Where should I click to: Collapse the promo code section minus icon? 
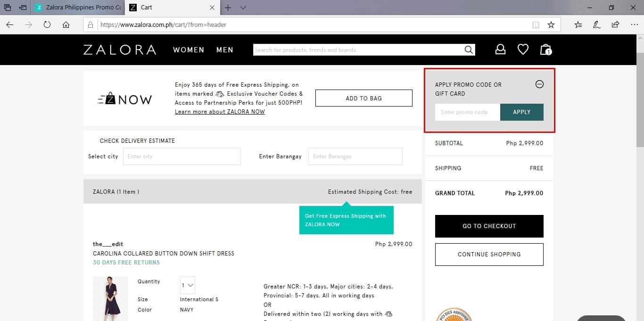click(539, 84)
